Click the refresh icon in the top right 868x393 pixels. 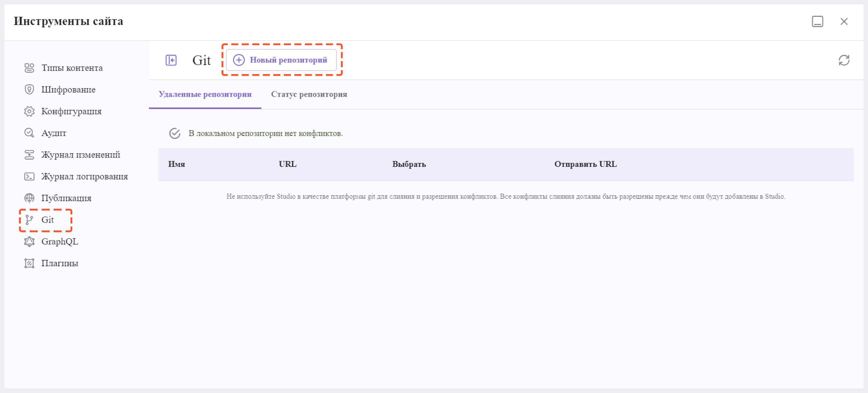[845, 60]
